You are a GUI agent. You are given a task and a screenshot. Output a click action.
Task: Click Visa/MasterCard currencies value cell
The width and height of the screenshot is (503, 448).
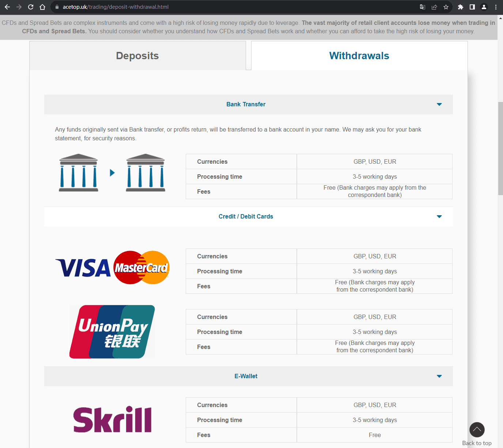point(375,256)
